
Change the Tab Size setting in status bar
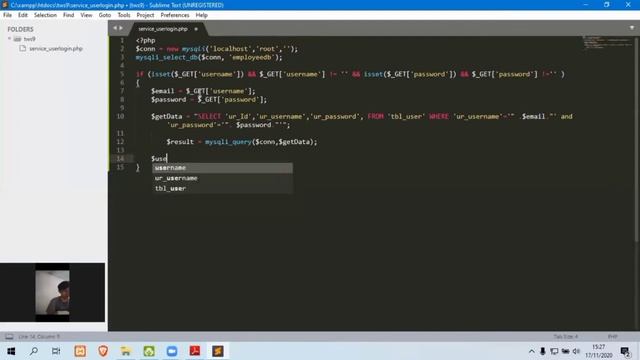tap(565, 337)
